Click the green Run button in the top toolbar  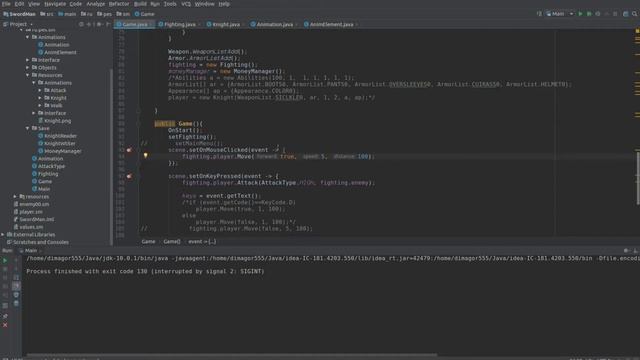(580, 14)
